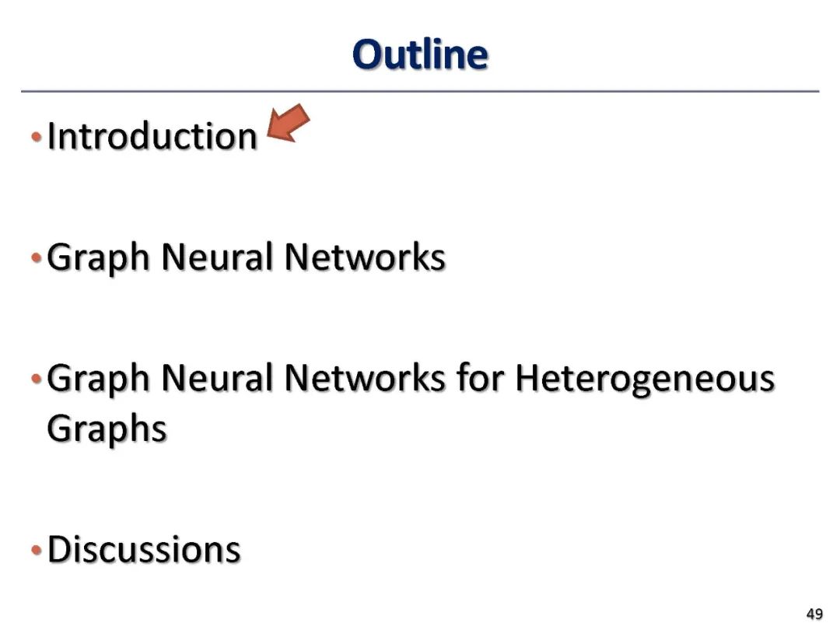
Task: Click the bullet before "Graph Neural Networks for Heterogeneous"
Action: click(x=36, y=380)
